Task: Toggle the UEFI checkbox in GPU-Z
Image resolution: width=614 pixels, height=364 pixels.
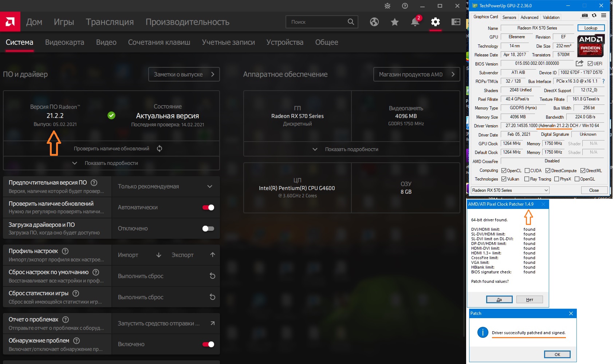Action: (590, 64)
